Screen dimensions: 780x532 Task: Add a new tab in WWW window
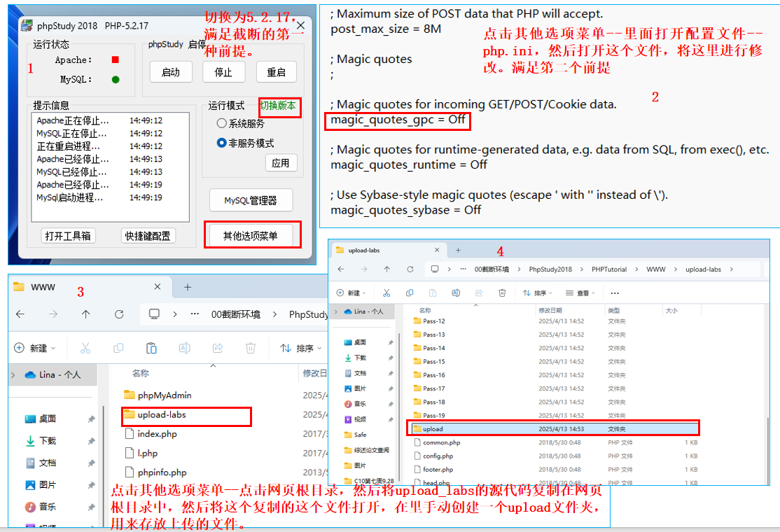(x=188, y=287)
